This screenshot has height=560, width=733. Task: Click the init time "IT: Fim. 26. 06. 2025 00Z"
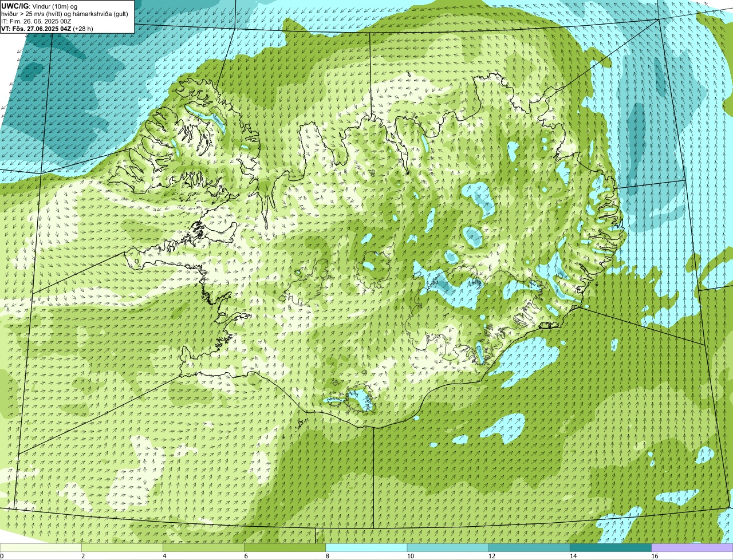[x=36, y=21]
